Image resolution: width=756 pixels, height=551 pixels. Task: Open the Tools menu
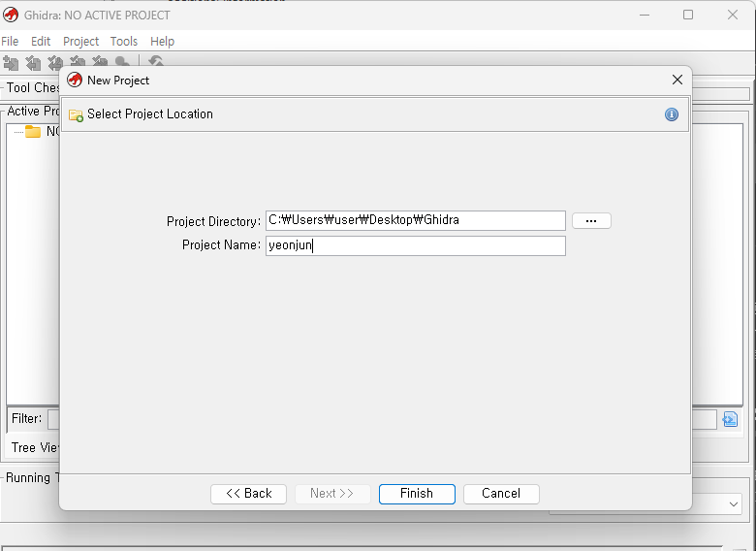click(124, 42)
